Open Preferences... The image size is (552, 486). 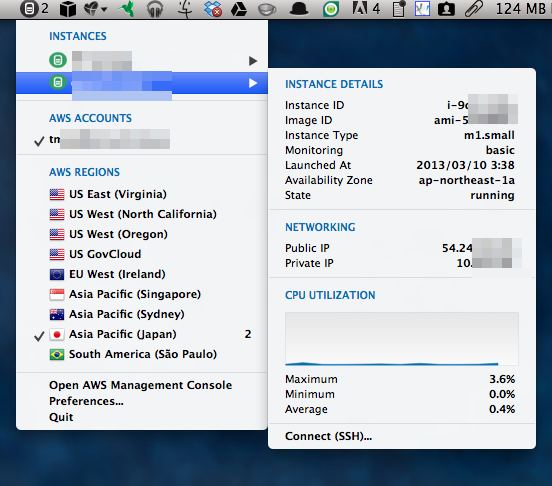[x=86, y=401]
